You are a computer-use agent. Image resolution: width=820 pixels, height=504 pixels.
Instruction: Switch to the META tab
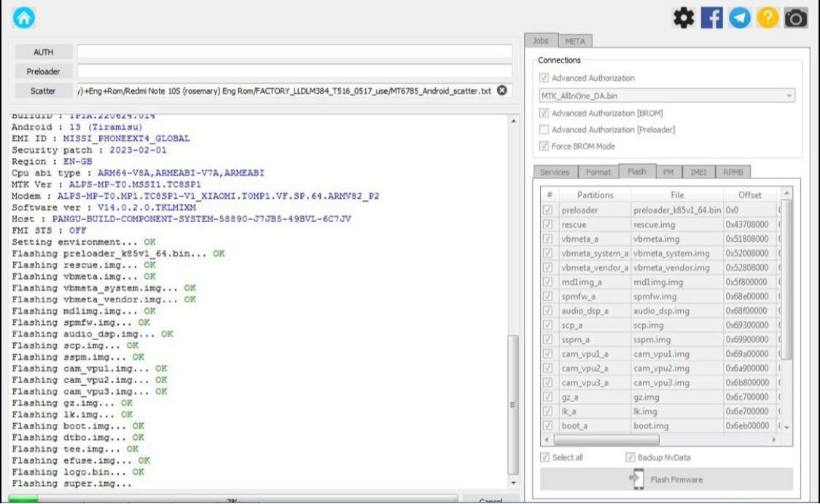pyautogui.click(x=575, y=42)
